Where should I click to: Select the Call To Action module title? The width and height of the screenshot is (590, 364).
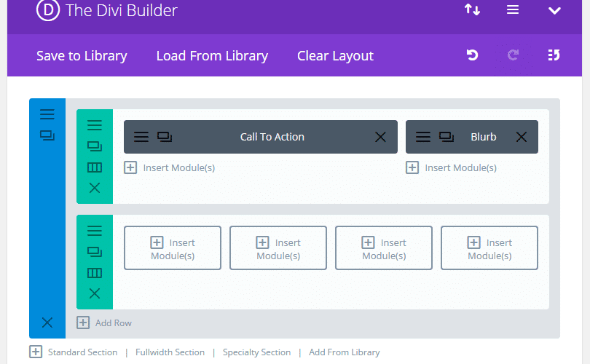[272, 137]
